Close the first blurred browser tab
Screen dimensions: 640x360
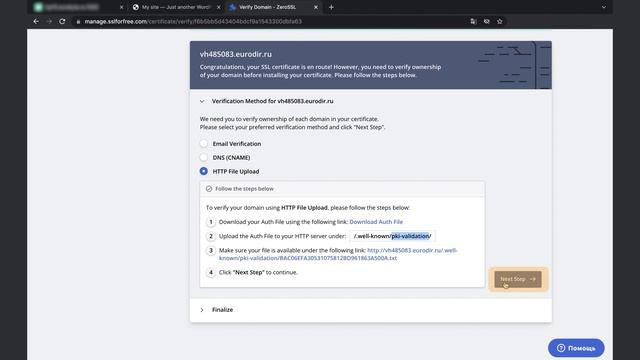[x=121, y=7]
